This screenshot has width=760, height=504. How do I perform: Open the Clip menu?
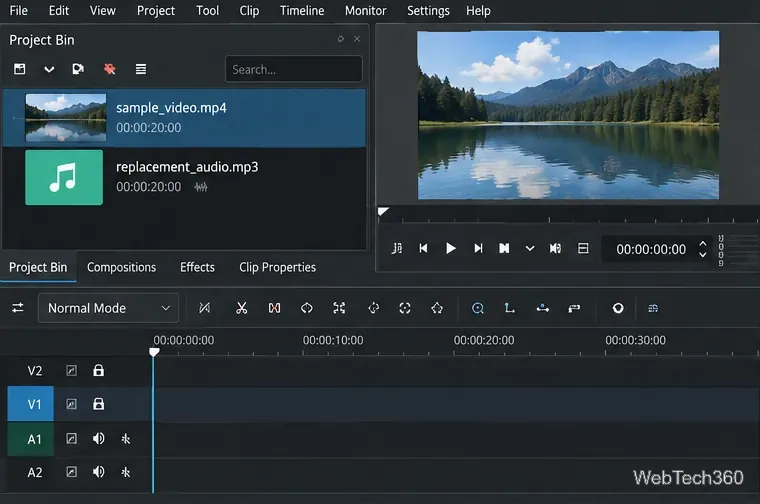249,11
